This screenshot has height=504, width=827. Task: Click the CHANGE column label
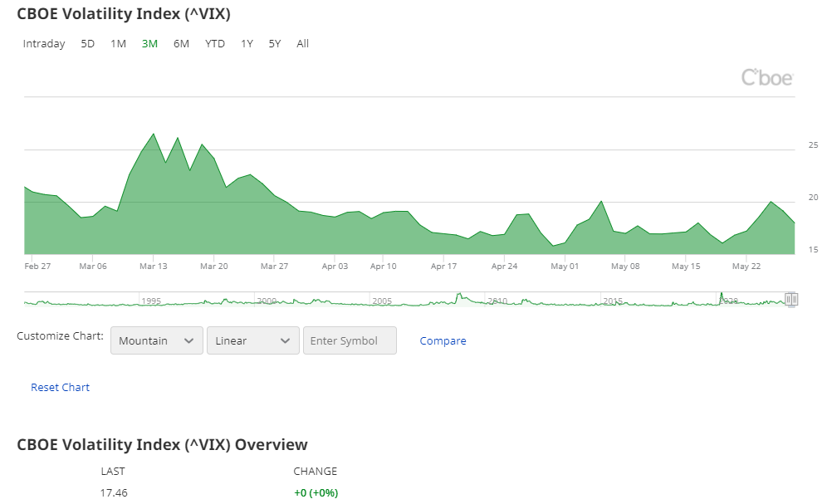(316, 472)
